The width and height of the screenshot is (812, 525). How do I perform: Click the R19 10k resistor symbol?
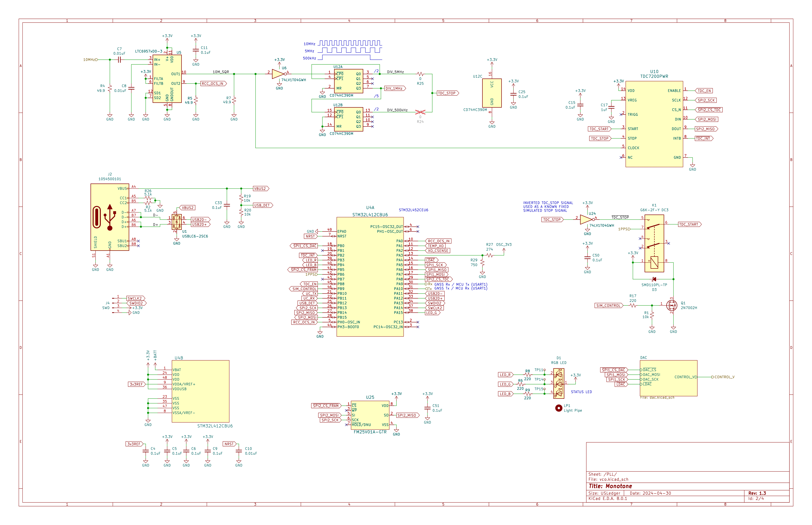pos(241,198)
